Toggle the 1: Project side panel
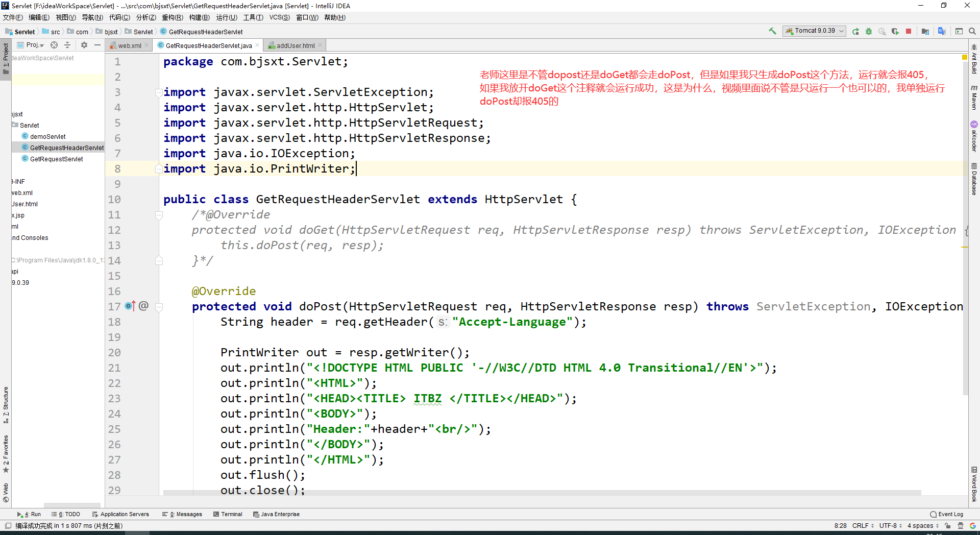 [x=6, y=59]
